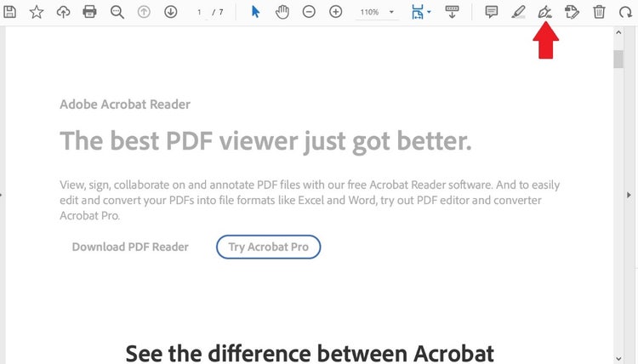Click the headline 'The best PDF viewer just got better.'

tap(265, 141)
